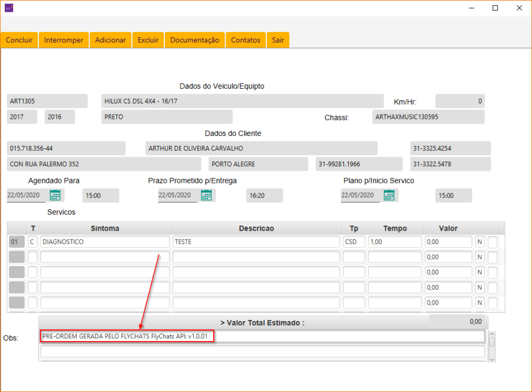Click the Concluir tab button
The image size is (532, 392).
pyautogui.click(x=20, y=40)
